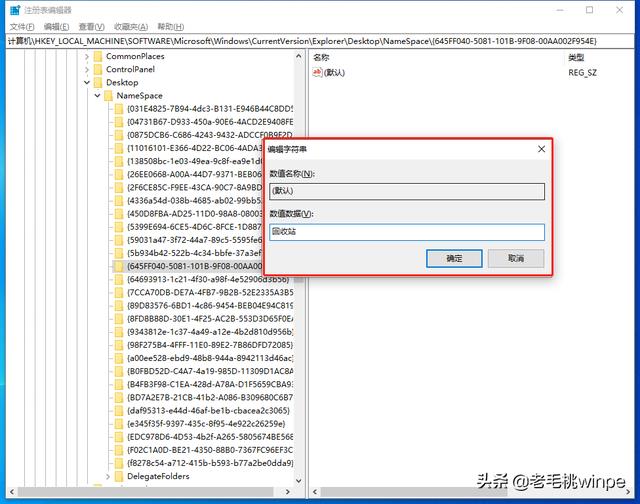Select folder icon of {450D8FBA-AD25 key
Screen dimensions: 640x504
119,213
